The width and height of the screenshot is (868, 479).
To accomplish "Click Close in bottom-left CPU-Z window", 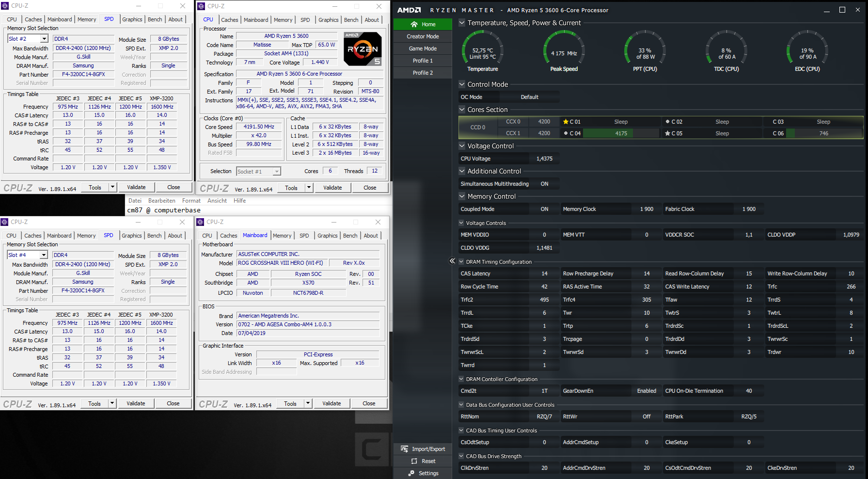I will (x=173, y=403).
